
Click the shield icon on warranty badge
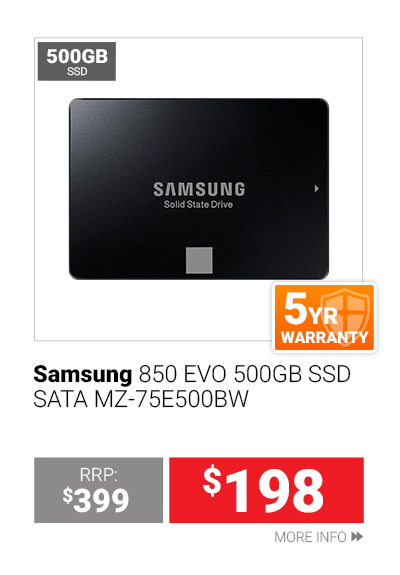[346, 317]
